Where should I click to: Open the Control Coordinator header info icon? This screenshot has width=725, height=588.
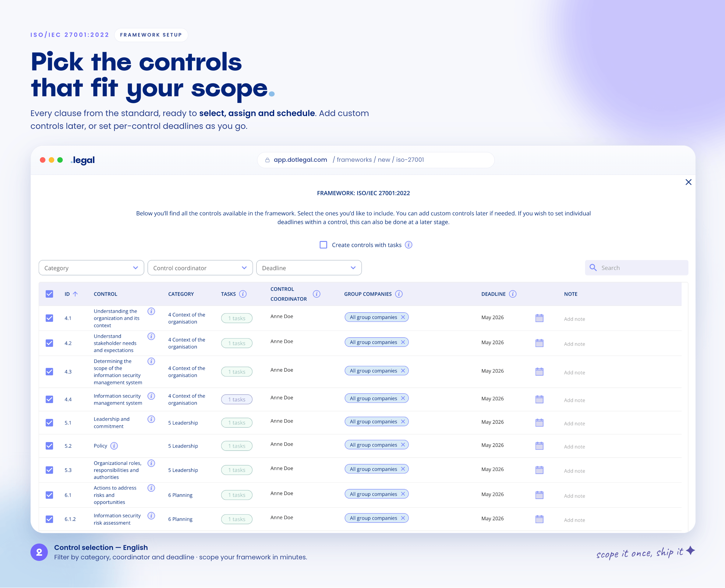point(317,294)
